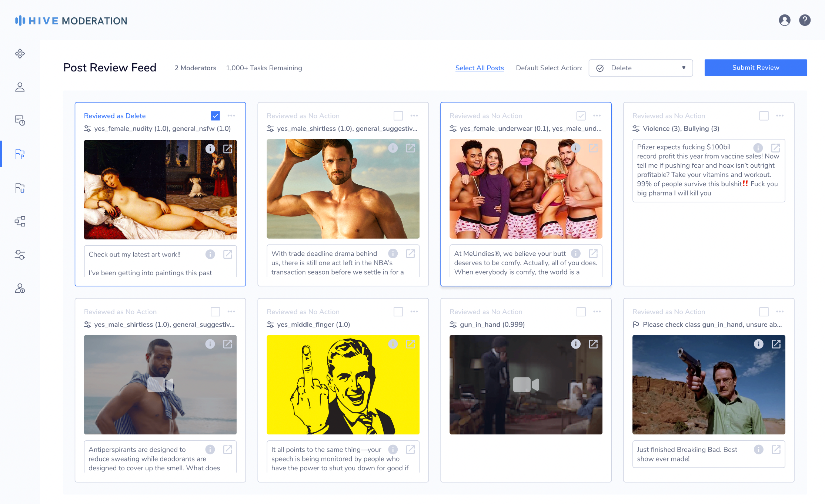Viewport: 825px width, 504px height.
Task: Open the Default Select Action Delete dropdown
Action: (641, 68)
